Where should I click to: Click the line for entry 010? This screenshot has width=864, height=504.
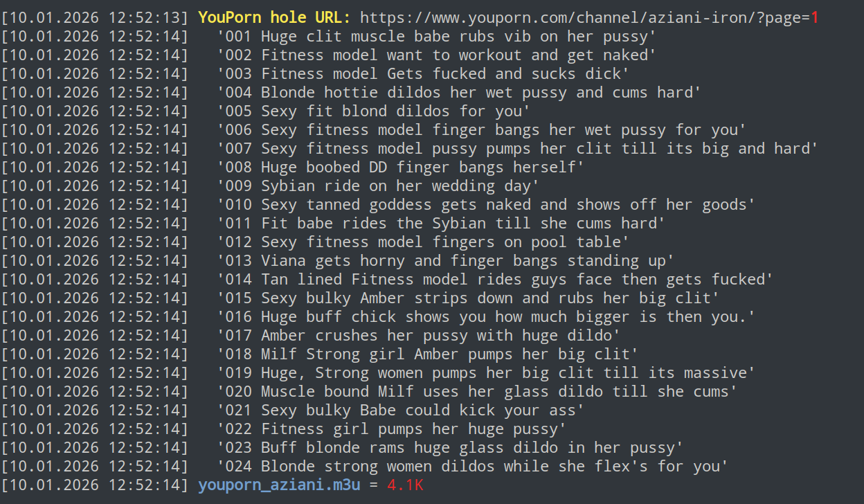(x=486, y=204)
